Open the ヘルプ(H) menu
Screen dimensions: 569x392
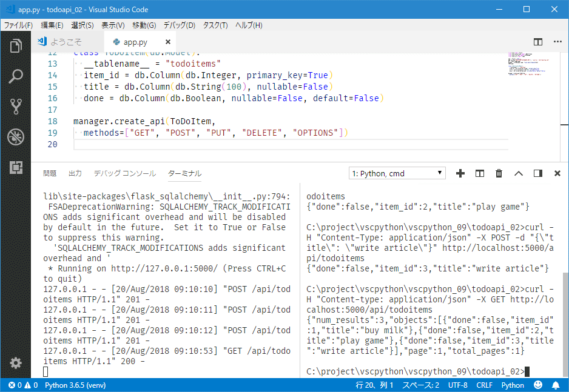coord(249,25)
